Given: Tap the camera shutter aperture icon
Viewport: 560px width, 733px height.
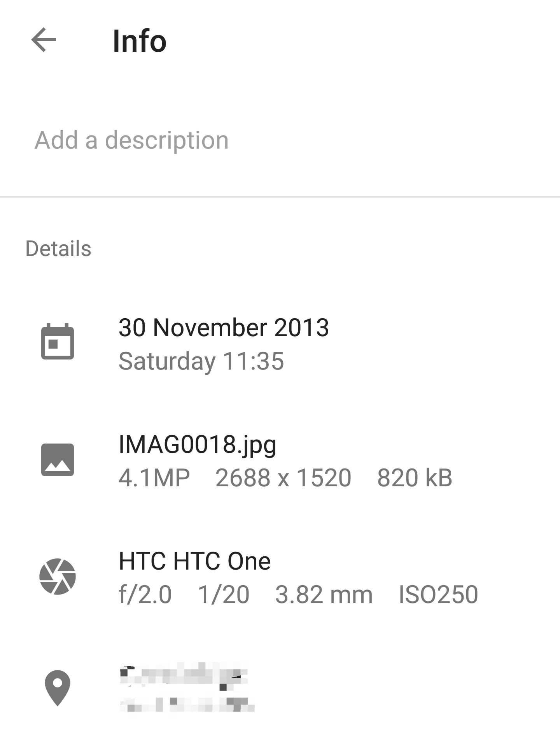Looking at the screenshot, I should coord(58,577).
